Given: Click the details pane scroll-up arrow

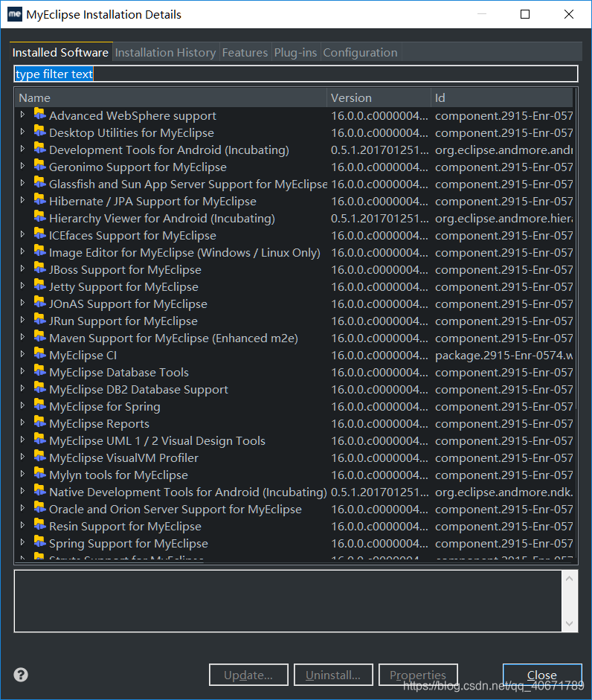Looking at the screenshot, I should tap(569, 579).
